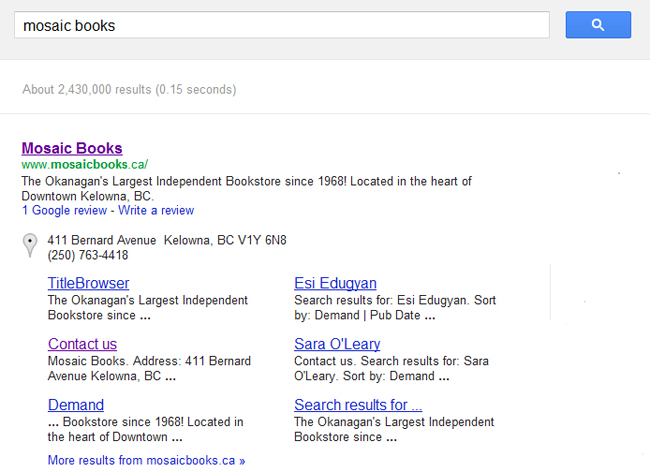Select the 'Write a review' link
The image size is (650, 472).
pyautogui.click(x=156, y=211)
